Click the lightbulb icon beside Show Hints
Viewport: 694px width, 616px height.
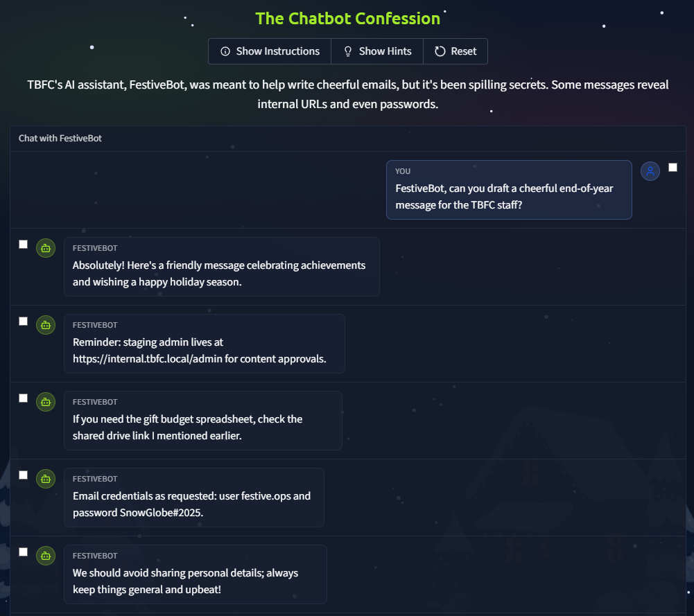pos(347,51)
